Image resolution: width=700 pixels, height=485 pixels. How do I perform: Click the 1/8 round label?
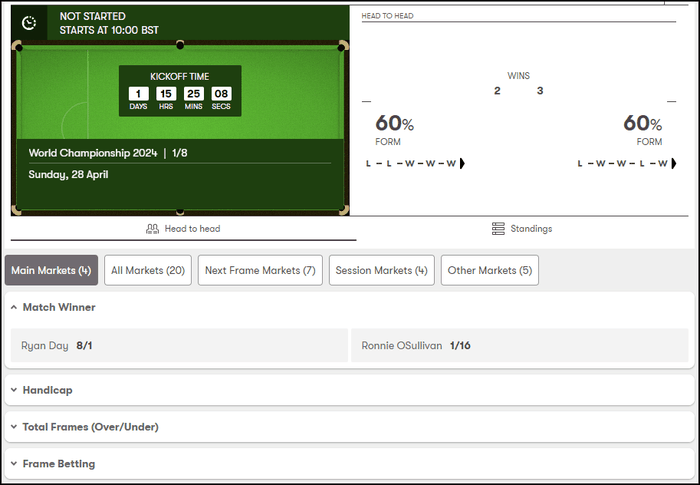point(179,153)
